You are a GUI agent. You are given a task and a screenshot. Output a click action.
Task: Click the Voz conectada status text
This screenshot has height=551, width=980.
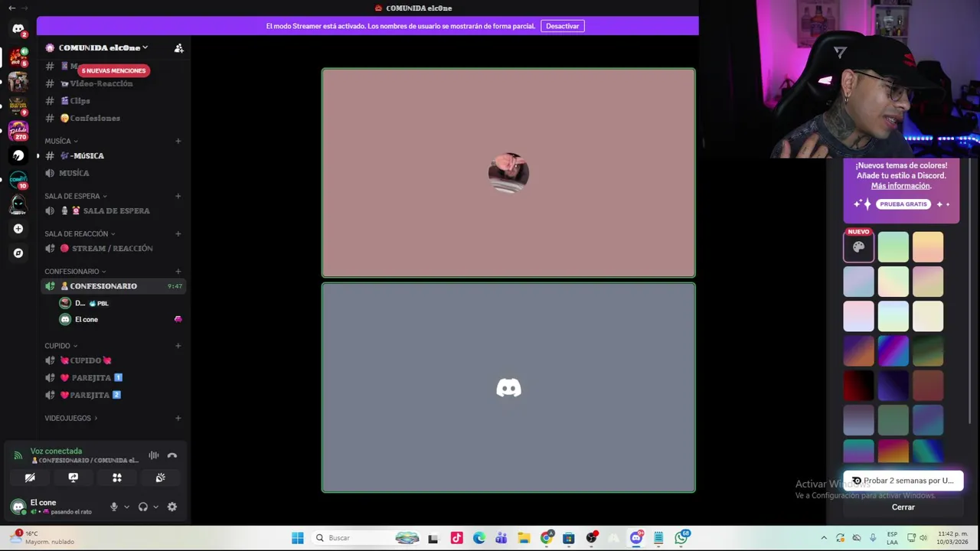56,452
